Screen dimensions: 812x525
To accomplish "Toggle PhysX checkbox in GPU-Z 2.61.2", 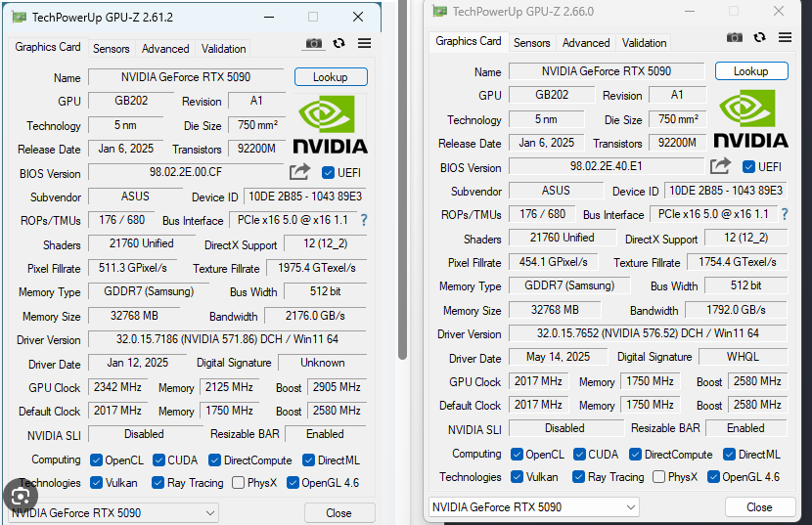I will [238, 483].
